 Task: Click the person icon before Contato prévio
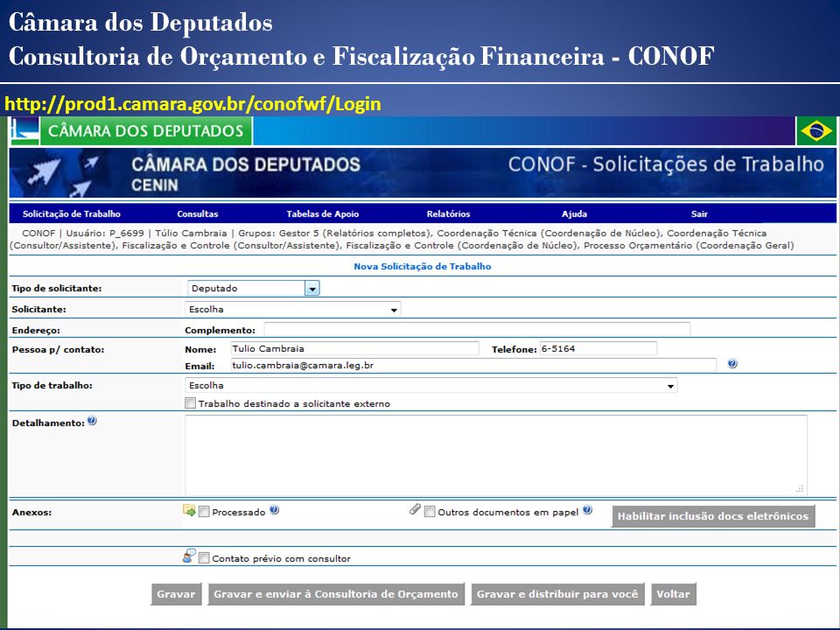189,556
